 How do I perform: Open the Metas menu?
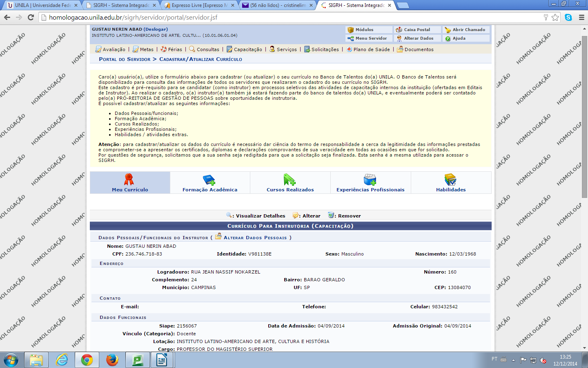tap(143, 49)
